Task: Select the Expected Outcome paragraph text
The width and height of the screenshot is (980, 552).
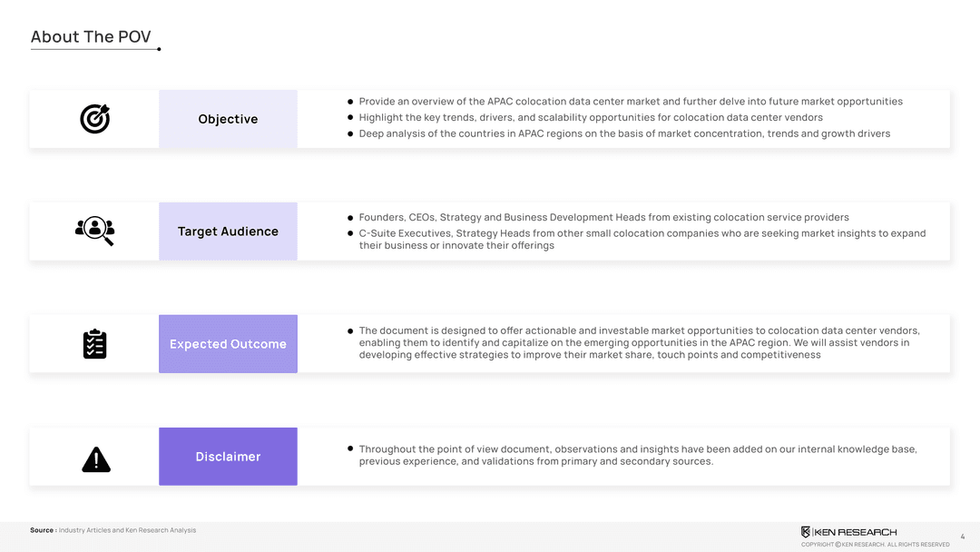Action: click(x=639, y=342)
